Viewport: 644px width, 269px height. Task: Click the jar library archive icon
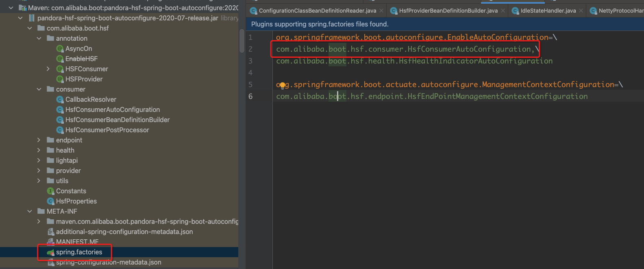pos(32,18)
